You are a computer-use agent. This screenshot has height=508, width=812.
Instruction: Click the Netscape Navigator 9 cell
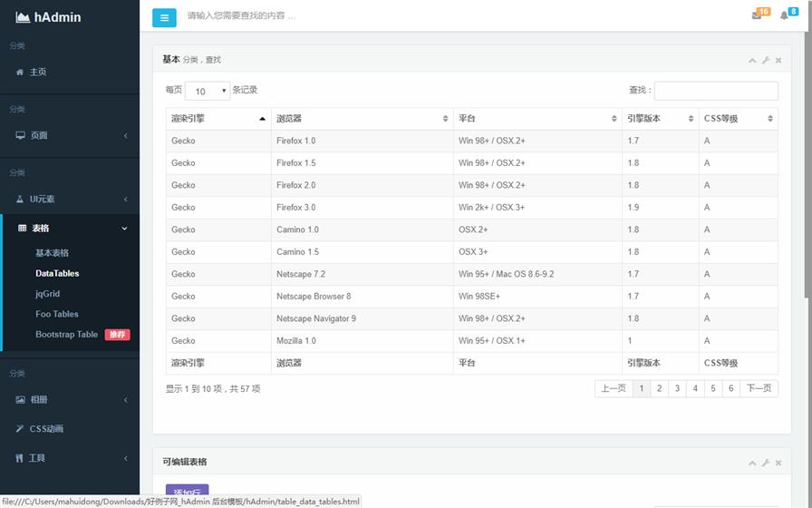[362, 318]
